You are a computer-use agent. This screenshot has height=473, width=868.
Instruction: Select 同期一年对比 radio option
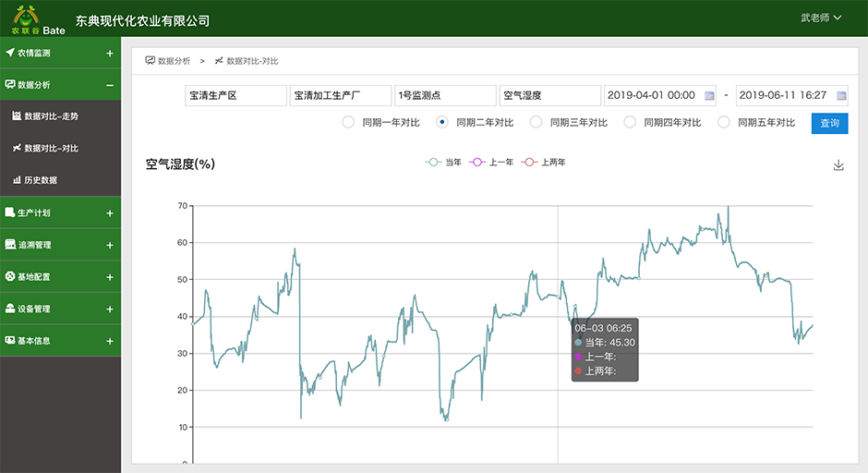[x=348, y=122]
